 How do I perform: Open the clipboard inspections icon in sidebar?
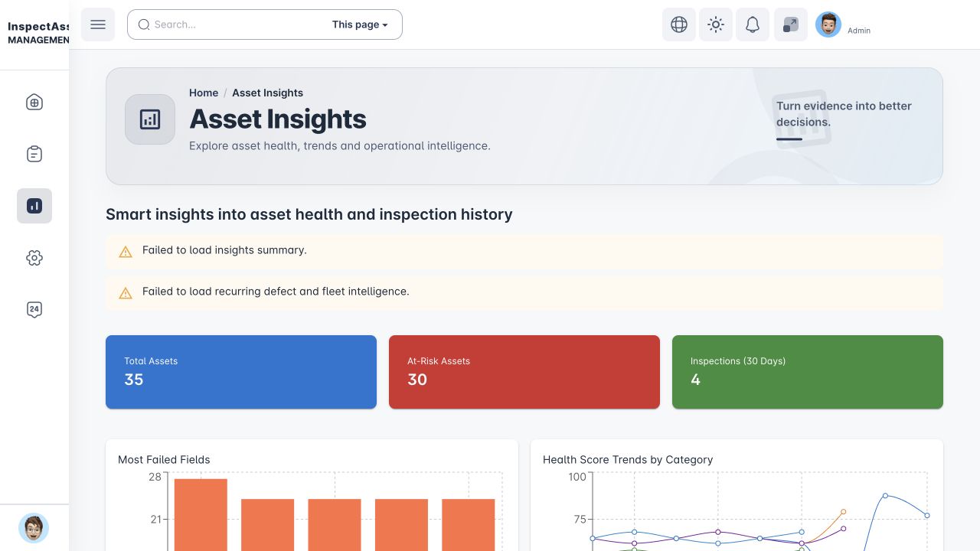click(34, 154)
